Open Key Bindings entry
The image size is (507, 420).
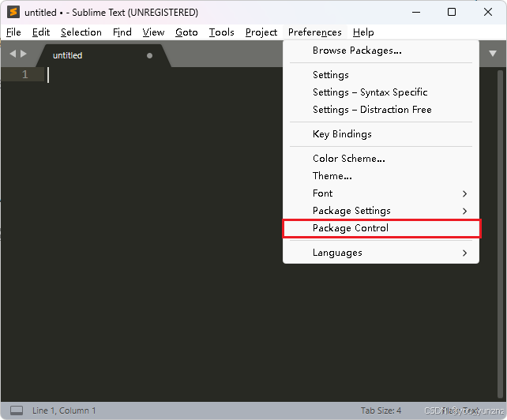click(x=381, y=134)
